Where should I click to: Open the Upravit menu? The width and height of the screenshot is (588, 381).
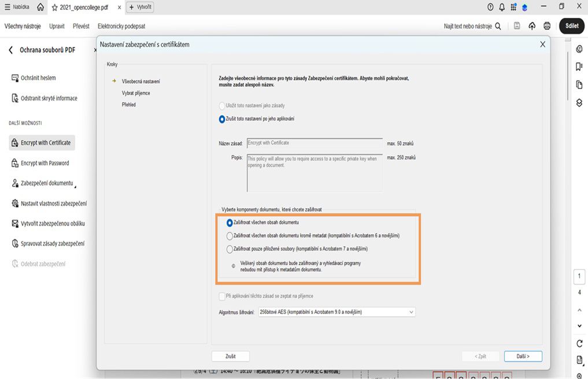click(57, 26)
